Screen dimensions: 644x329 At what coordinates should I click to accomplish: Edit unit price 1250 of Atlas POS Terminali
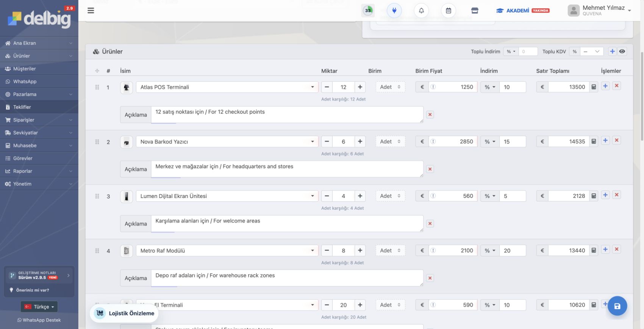pyautogui.click(x=453, y=87)
